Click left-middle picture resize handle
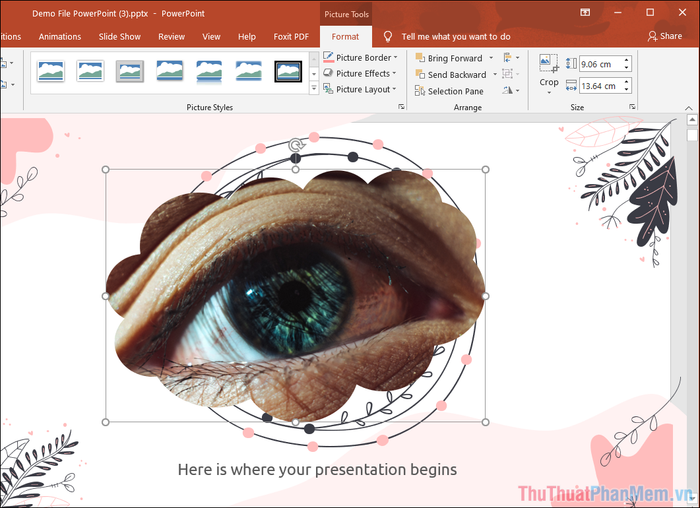The image size is (700, 508). [106, 296]
